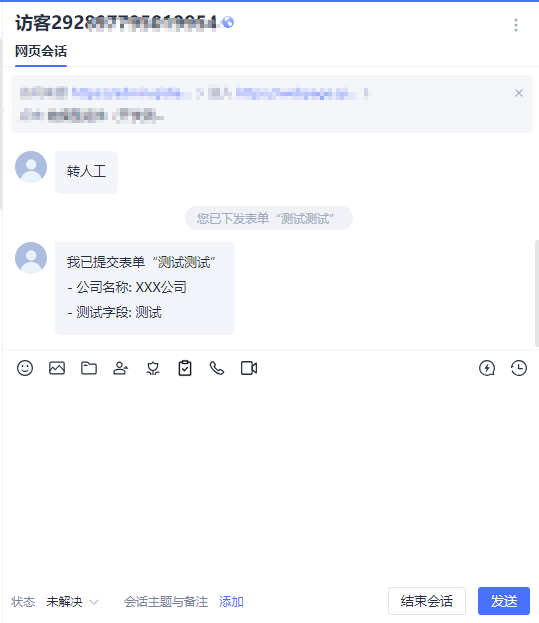This screenshot has width=539, height=623.
Task: Start a voice call with phone icon
Action: 217,368
